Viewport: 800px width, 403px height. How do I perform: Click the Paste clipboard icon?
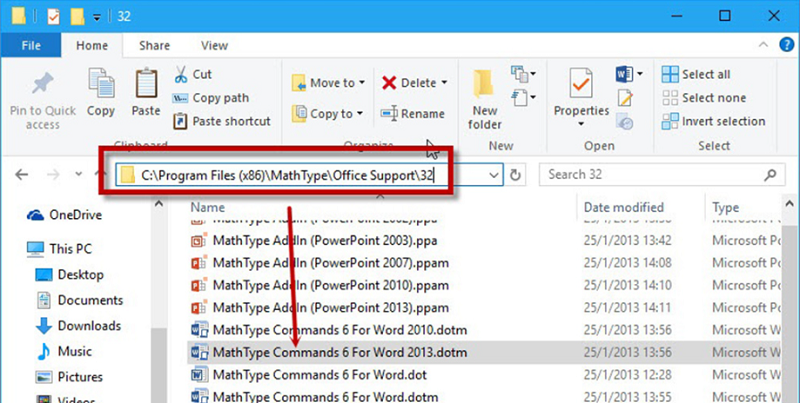[146, 85]
